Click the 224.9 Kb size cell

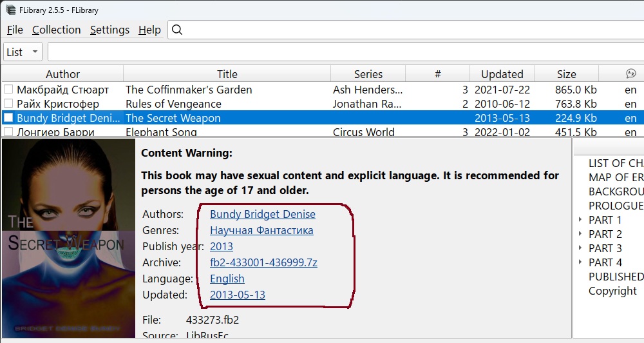(576, 118)
